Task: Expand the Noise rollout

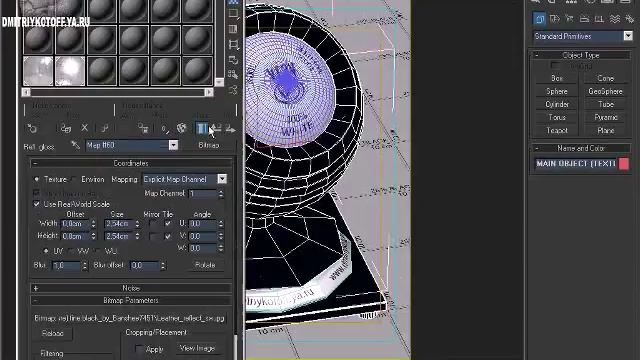Action: pyautogui.click(x=131, y=288)
